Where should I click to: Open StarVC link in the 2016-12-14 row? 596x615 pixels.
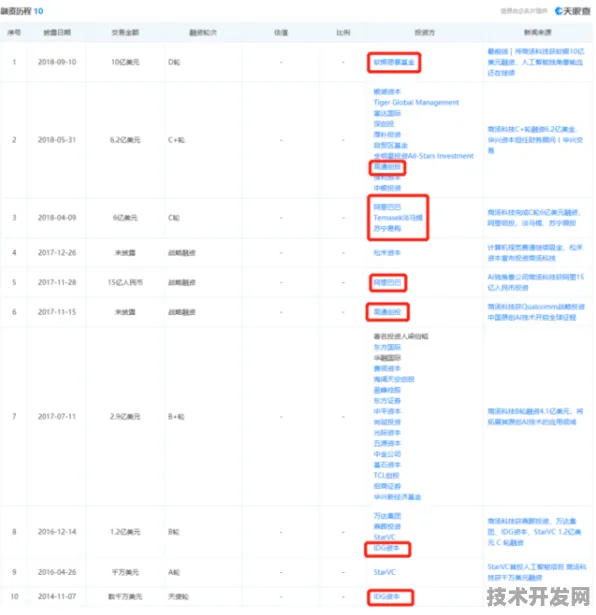[384, 537]
